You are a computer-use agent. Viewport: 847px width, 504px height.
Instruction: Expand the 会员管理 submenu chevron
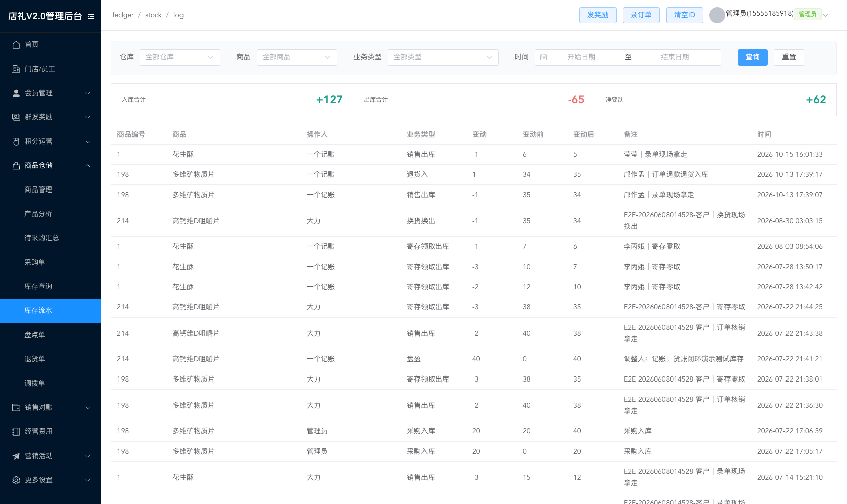(88, 93)
